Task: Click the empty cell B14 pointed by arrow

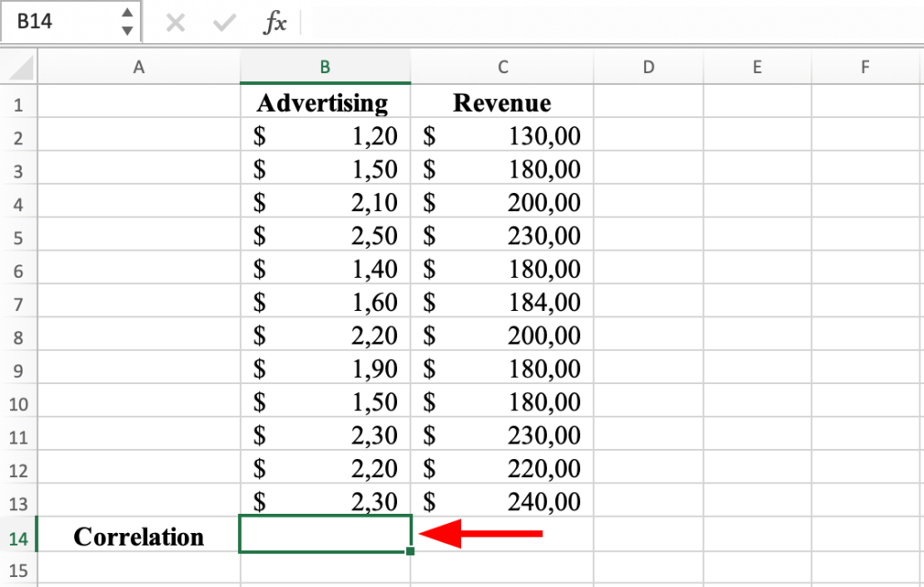Action: pos(325,536)
